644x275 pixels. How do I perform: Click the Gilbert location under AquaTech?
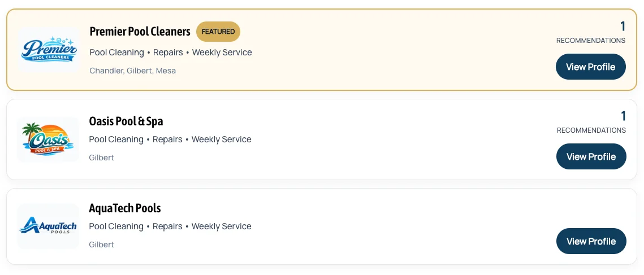click(x=101, y=245)
